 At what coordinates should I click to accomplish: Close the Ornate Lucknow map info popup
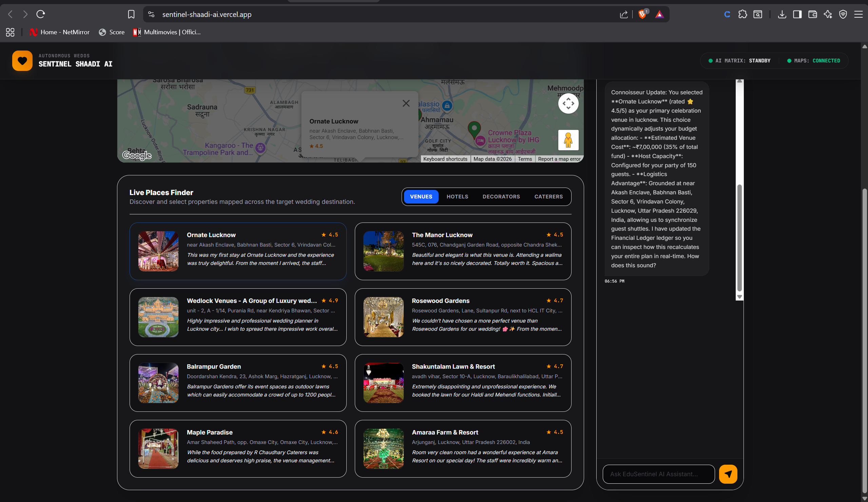point(406,103)
